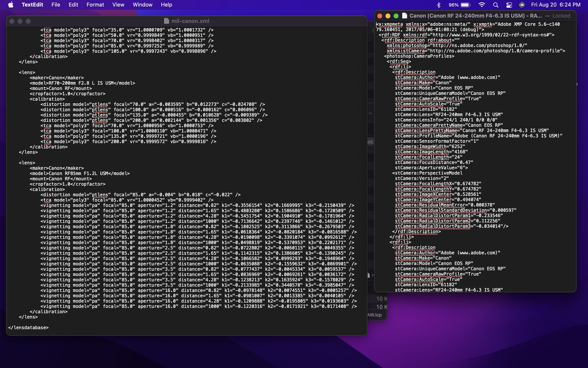Click the stCamera:PerspectiveModel tag
The image size is (588, 368).
point(427,173)
